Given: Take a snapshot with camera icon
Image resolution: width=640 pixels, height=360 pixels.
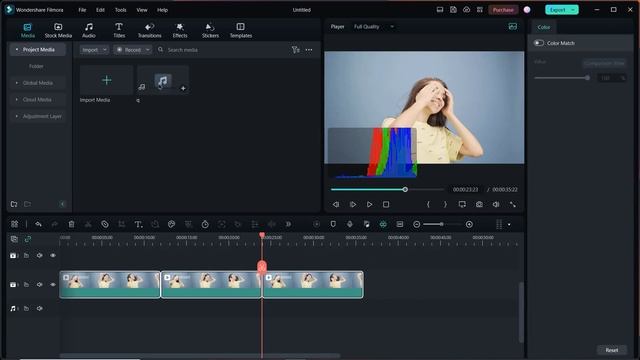Looking at the screenshot, I should pos(479,204).
